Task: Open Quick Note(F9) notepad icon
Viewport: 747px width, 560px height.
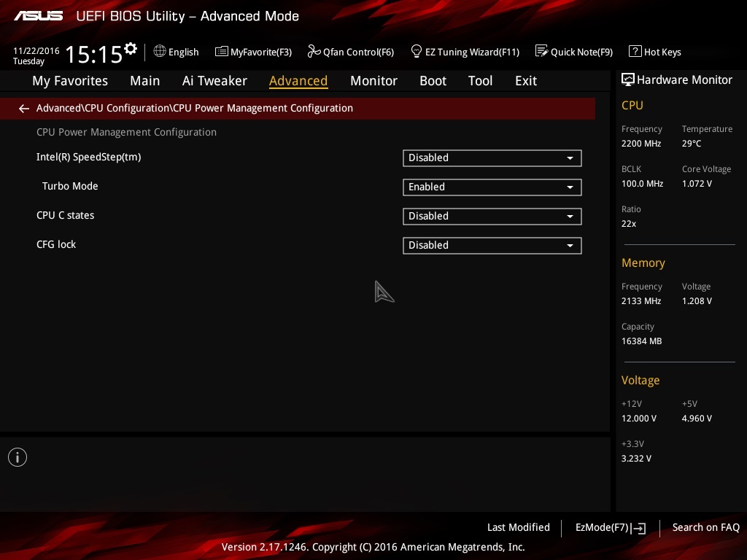Action: pyautogui.click(x=541, y=51)
